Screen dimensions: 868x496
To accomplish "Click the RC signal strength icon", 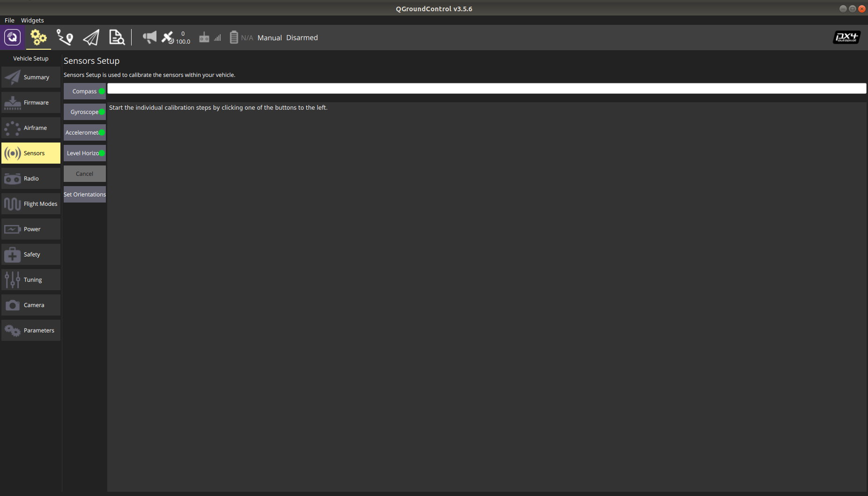I will [x=209, y=38].
